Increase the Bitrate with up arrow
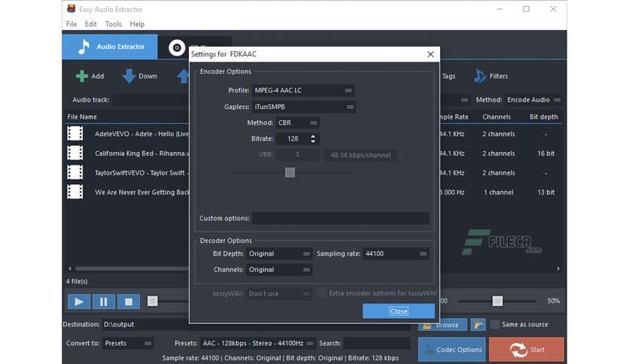The width and height of the screenshot is (629, 364). tap(313, 136)
